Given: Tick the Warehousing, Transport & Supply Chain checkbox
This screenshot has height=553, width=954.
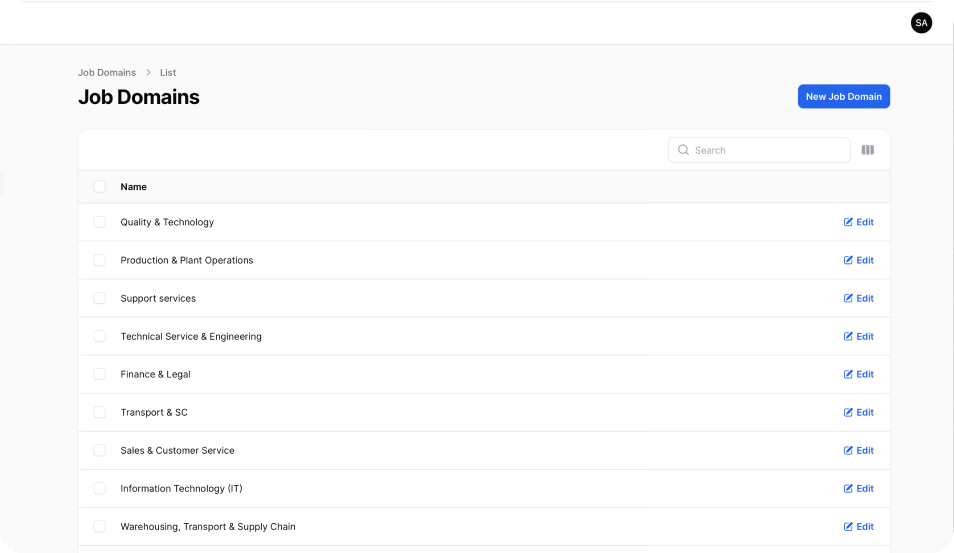Looking at the screenshot, I should (100, 526).
